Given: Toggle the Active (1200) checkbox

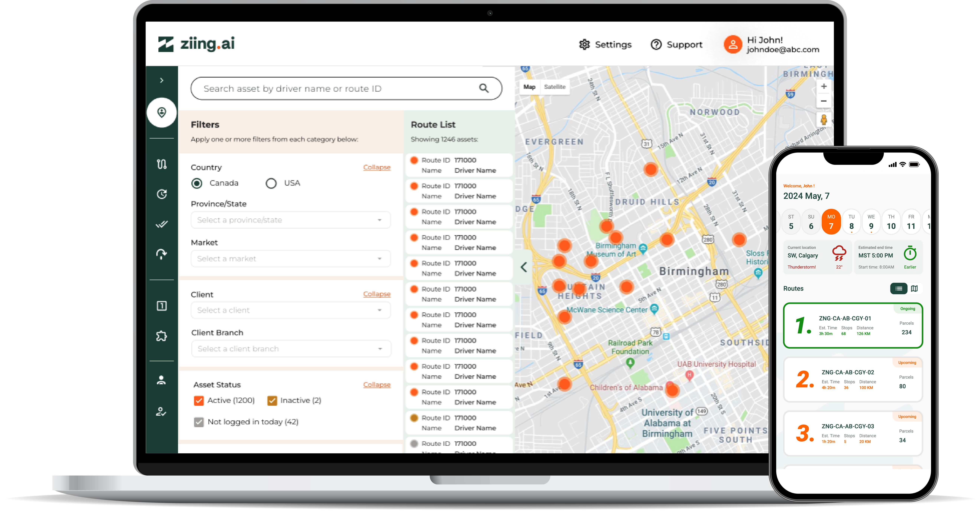Looking at the screenshot, I should [199, 401].
